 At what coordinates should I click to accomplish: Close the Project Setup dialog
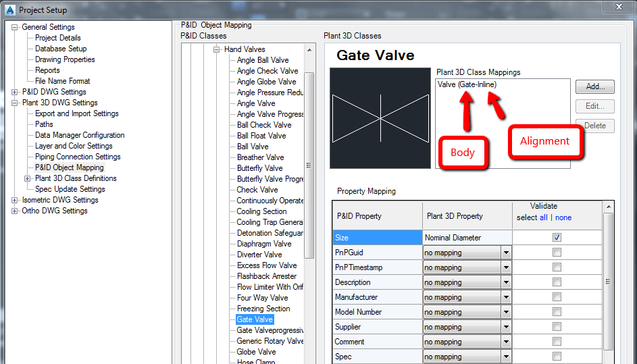click(x=618, y=8)
